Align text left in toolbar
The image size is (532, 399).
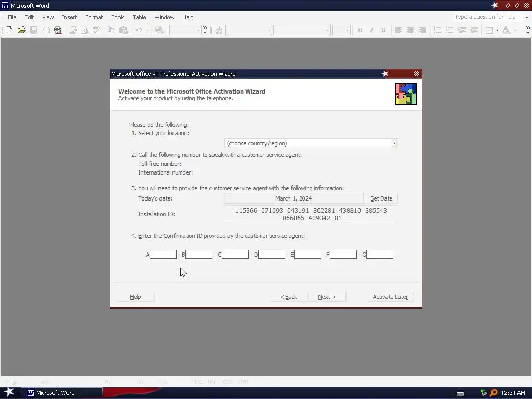tap(398, 30)
